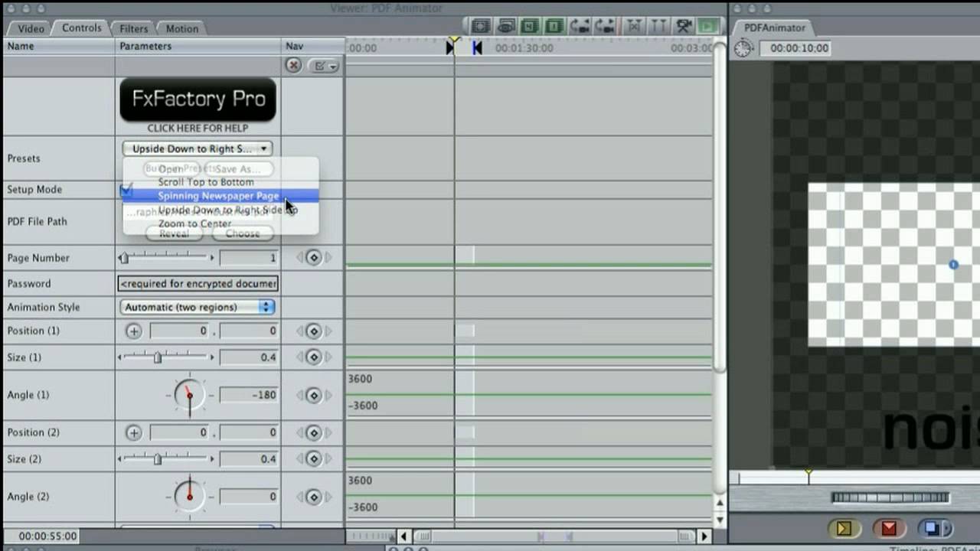
Task: Click button-bar icon with X between posts
Action: click(634, 26)
